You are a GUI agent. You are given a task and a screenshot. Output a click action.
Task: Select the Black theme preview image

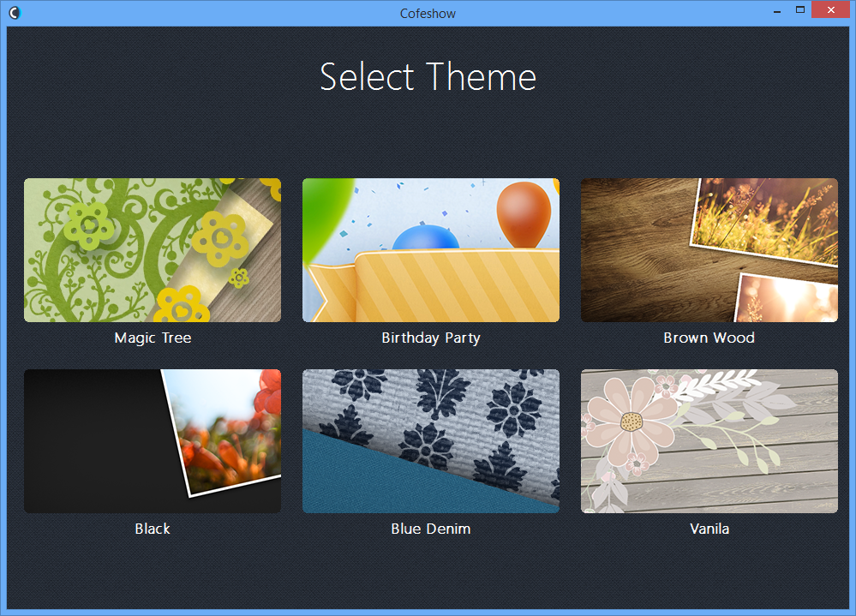(x=153, y=441)
